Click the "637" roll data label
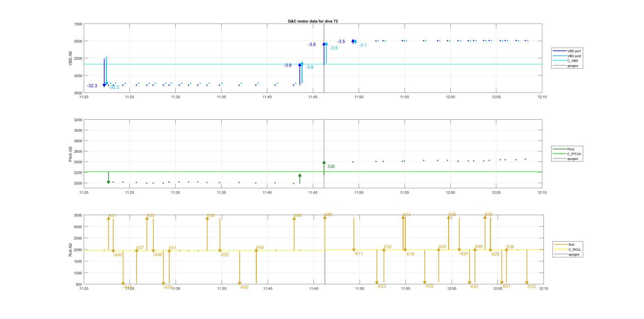 tap(140, 248)
